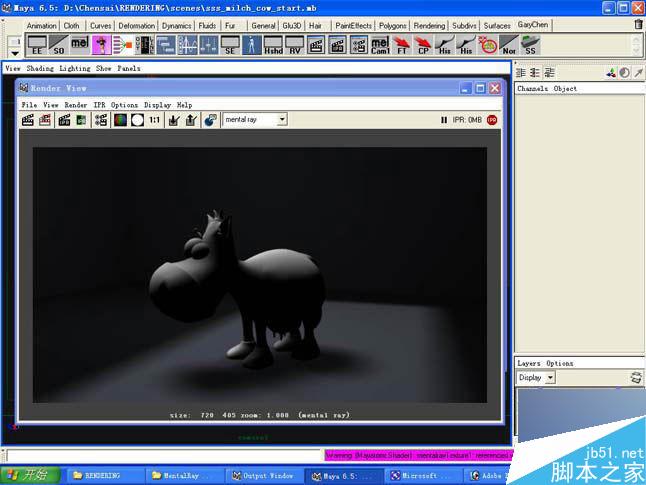The height and width of the screenshot is (485, 646).
Task: Click the mel Cam1 shelf icon
Action: click(380, 45)
